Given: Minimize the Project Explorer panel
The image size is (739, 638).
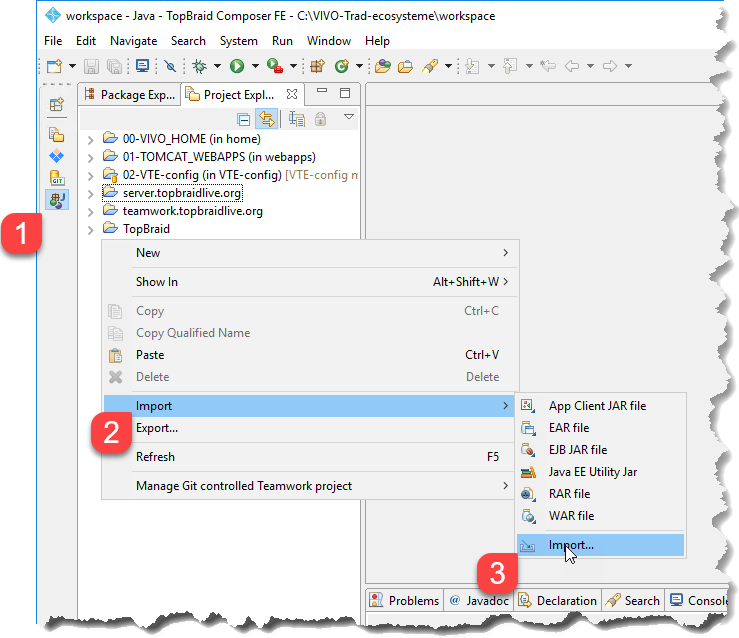Looking at the screenshot, I should [322, 90].
